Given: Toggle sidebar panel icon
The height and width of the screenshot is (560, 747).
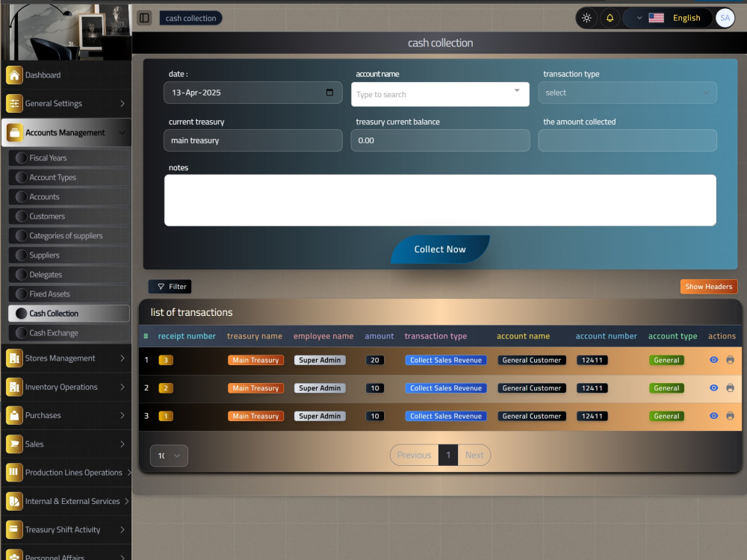Looking at the screenshot, I should [144, 18].
